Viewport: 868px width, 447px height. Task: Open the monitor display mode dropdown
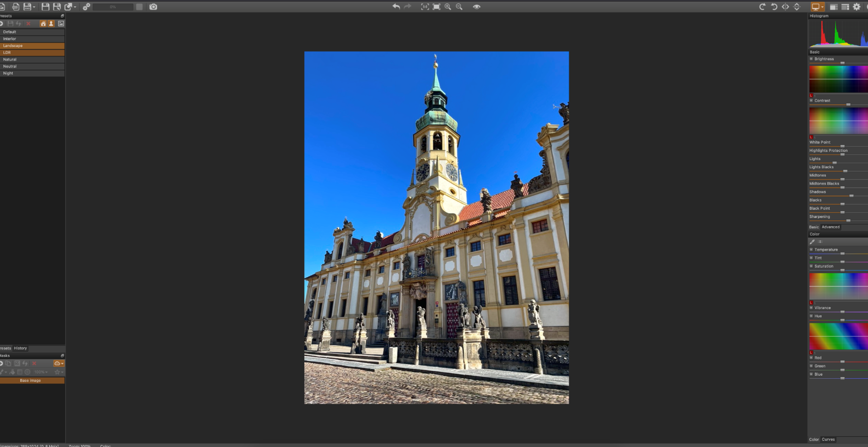coord(822,7)
